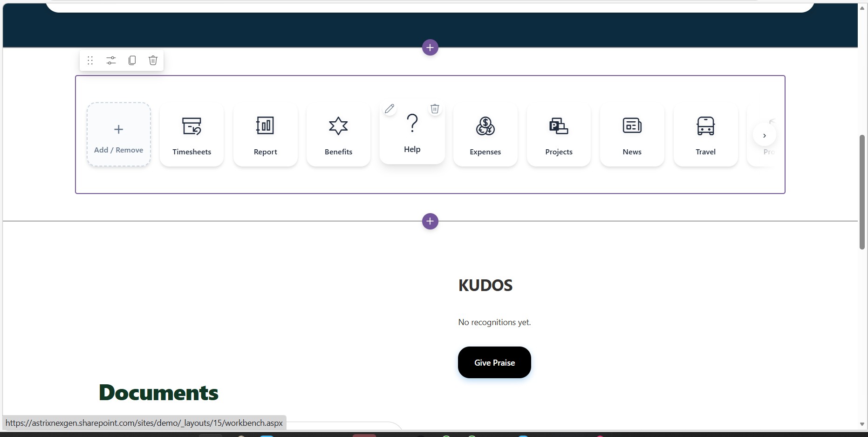
Task: Open web part properties settings icon
Action: pos(111,61)
